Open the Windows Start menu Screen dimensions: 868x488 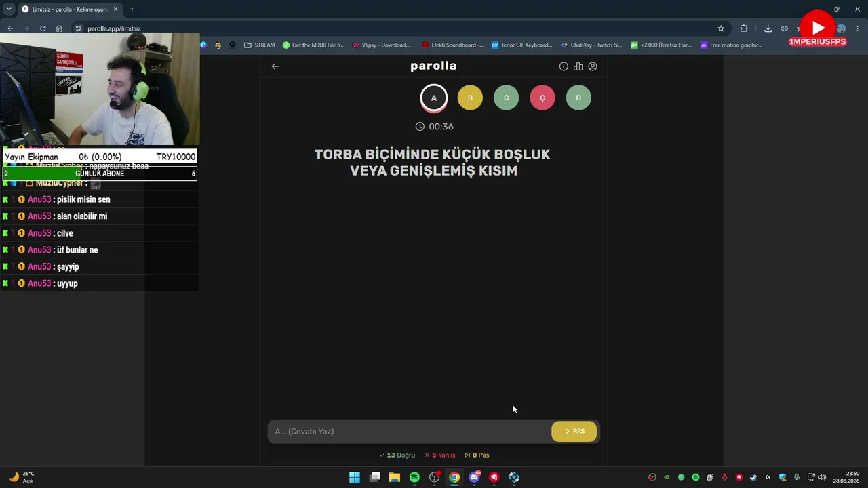pyautogui.click(x=355, y=477)
